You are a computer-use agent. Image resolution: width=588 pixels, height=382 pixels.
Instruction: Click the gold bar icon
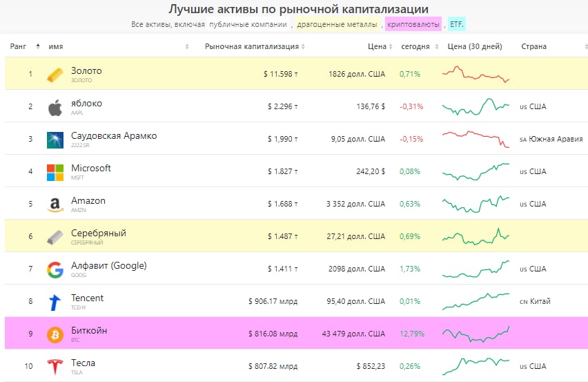(55, 75)
